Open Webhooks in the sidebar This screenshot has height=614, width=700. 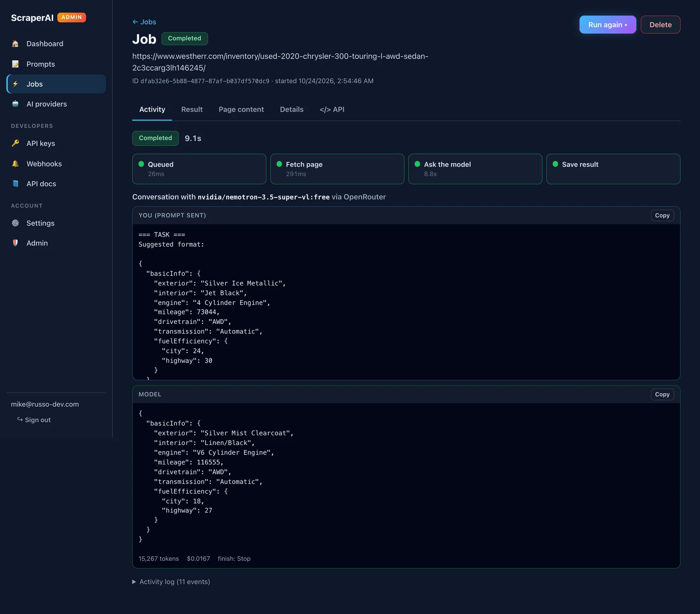[x=56, y=164]
